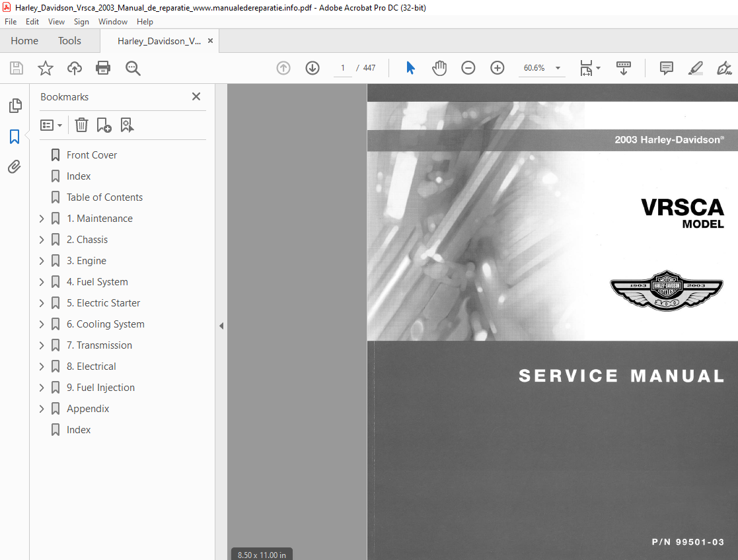Jump to the Appendix bookmark
738x560 pixels.
pyautogui.click(x=88, y=409)
